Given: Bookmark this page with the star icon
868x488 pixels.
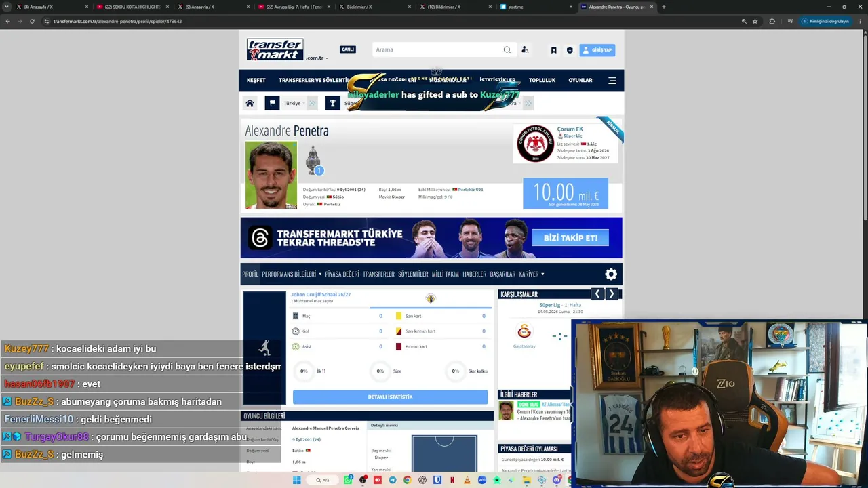Looking at the screenshot, I should point(755,21).
